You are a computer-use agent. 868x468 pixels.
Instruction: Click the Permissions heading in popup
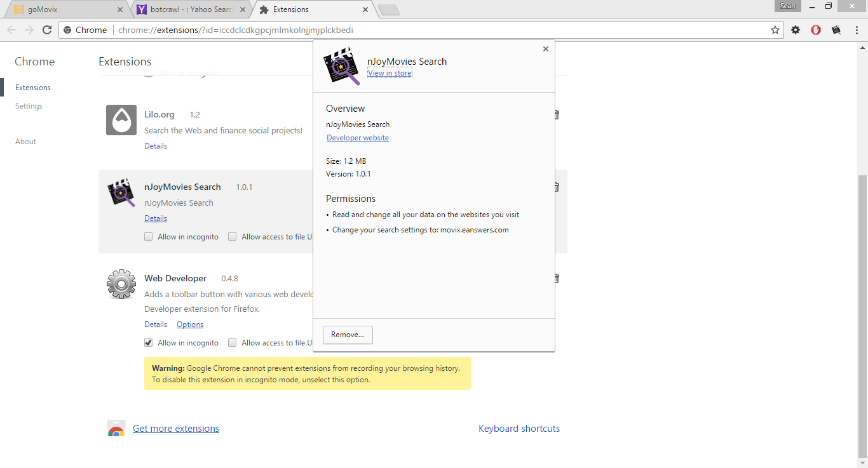[x=351, y=199]
